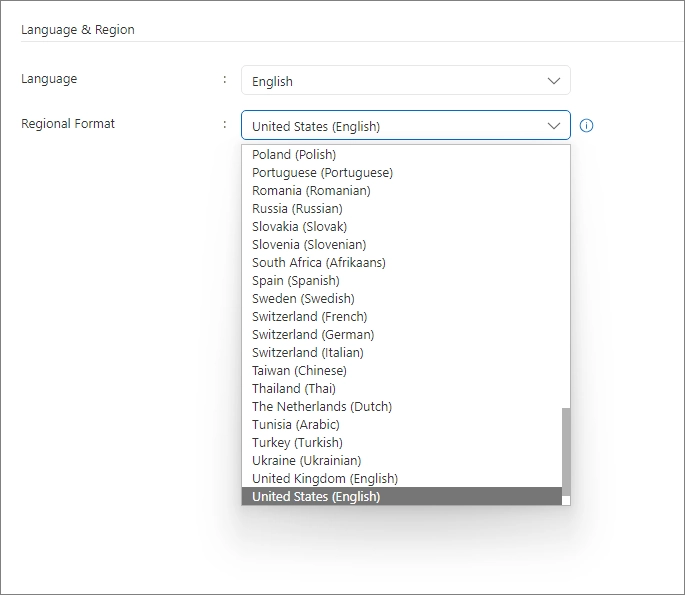The width and height of the screenshot is (685, 595).
Task: Click the Regional Format chevron arrow
Action: (554, 126)
